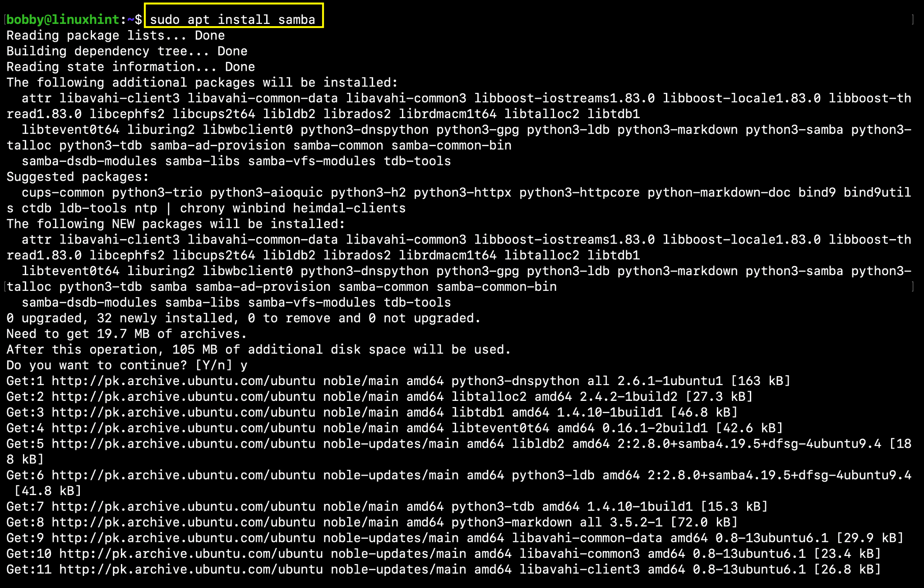Click the "32 newly installed" summary line
Image resolution: width=924 pixels, height=588 pixels.
pyautogui.click(x=243, y=318)
